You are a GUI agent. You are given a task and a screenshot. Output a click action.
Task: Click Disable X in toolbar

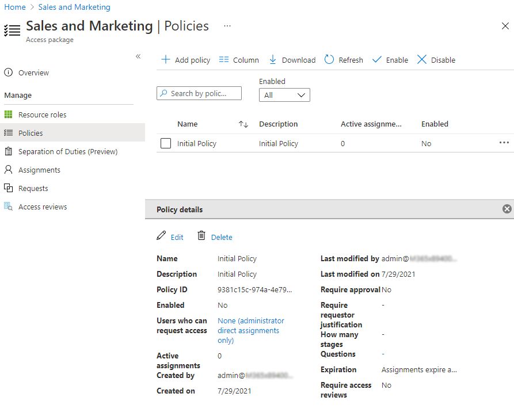422,60
